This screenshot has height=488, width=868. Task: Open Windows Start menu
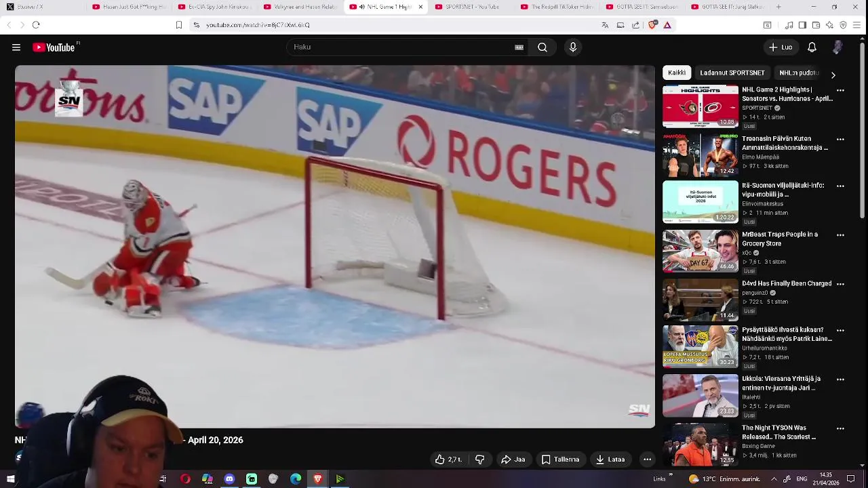point(10,479)
